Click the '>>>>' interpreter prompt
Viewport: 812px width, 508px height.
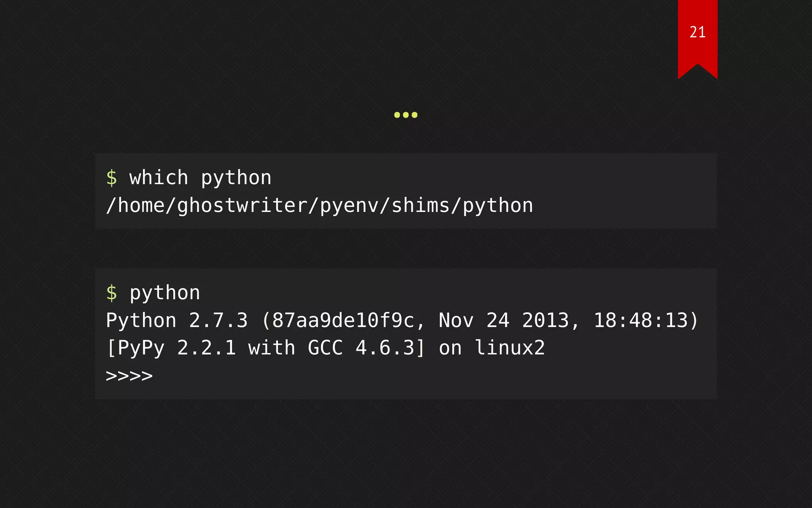[x=129, y=376]
